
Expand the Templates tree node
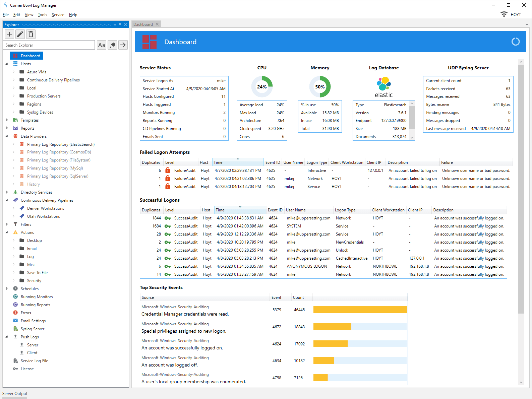7,120
